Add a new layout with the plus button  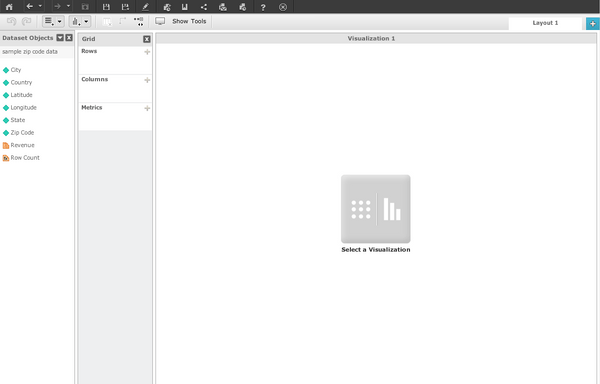tap(593, 23)
